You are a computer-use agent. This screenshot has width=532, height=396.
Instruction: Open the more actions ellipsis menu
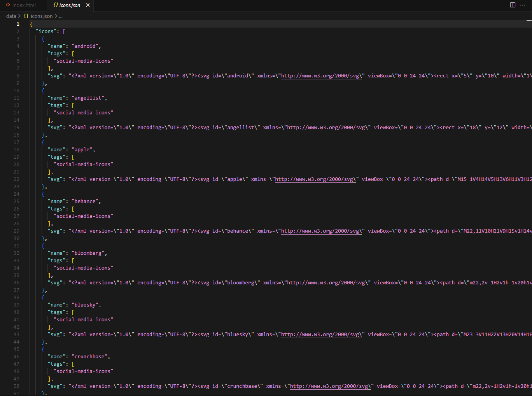click(x=522, y=4)
